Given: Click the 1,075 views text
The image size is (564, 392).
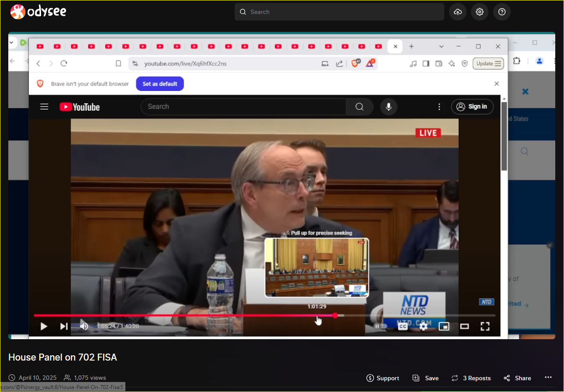Looking at the screenshot, I should (90, 378).
